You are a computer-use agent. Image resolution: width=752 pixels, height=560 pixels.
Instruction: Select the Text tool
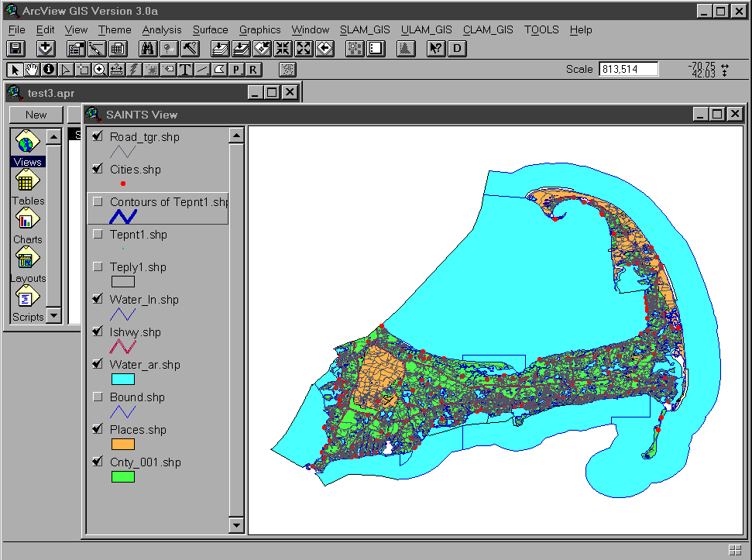[185, 70]
